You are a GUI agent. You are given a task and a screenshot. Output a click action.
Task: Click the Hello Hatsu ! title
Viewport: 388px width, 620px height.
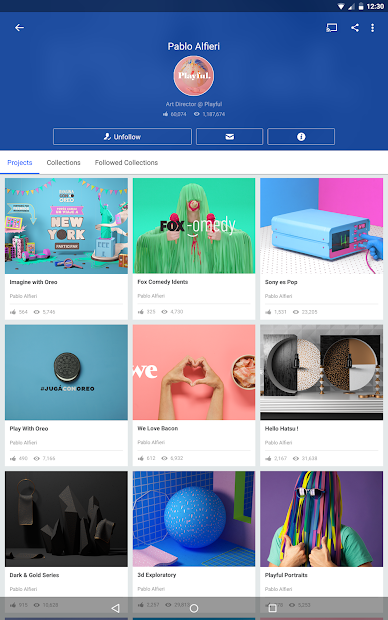click(282, 429)
